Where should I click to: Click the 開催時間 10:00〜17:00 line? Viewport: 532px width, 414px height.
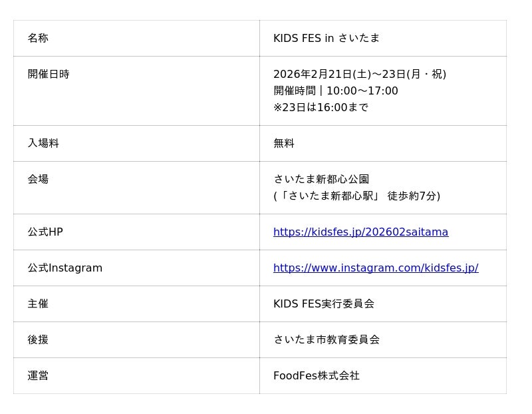click(x=335, y=91)
